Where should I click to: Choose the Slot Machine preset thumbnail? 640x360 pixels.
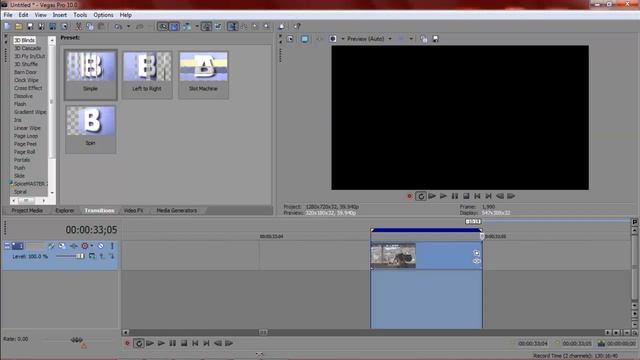tap(203, 75)
